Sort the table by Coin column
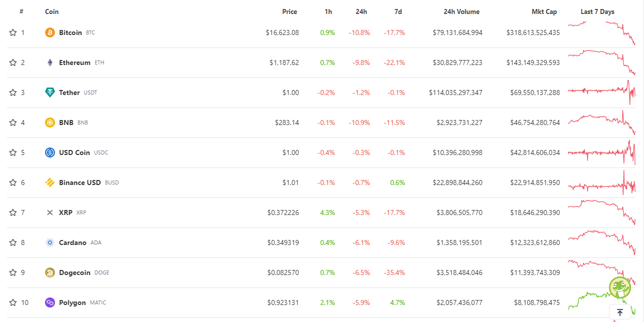Viewport: 644px width, 322px height. pos(52,11)
